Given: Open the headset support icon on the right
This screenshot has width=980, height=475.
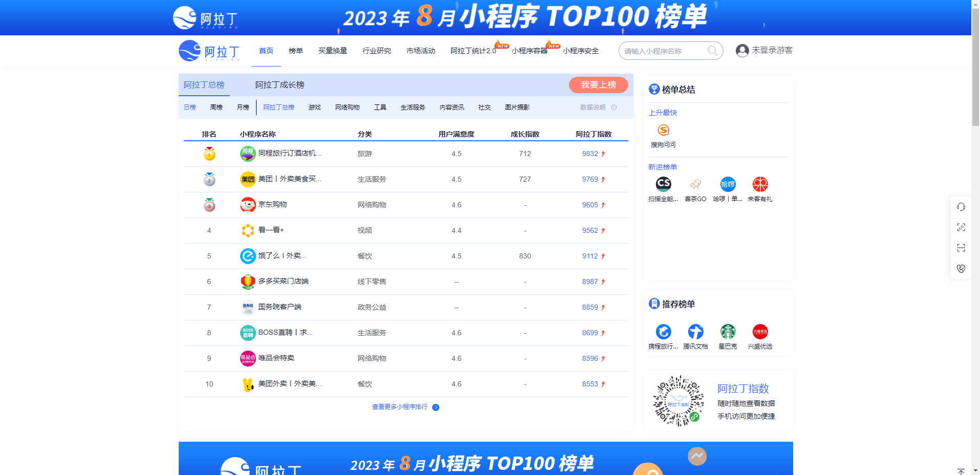Looking at the screenshot, I should (x=961, y=207).
